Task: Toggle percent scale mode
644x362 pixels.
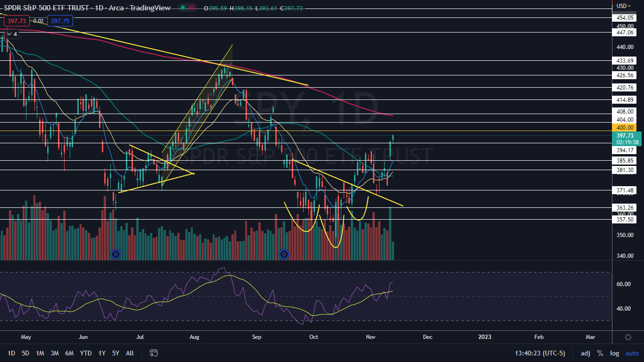Action: [x=600, y=353]
